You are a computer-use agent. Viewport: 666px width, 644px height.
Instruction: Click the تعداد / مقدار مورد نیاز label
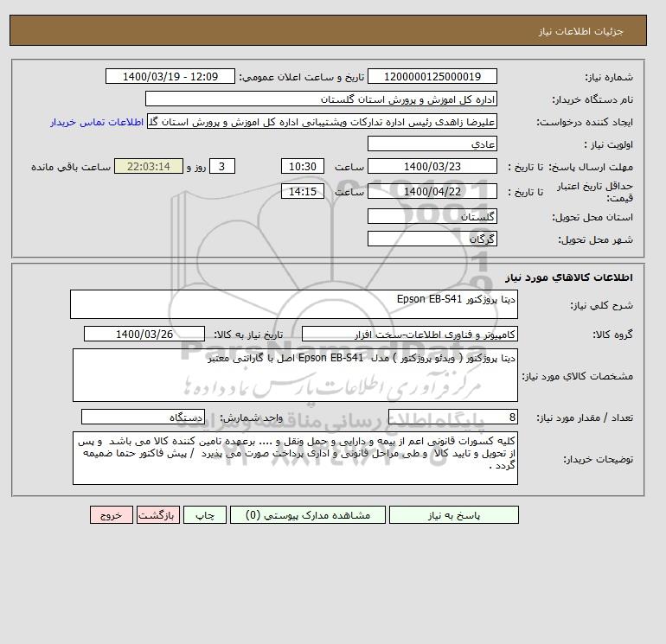585,418
